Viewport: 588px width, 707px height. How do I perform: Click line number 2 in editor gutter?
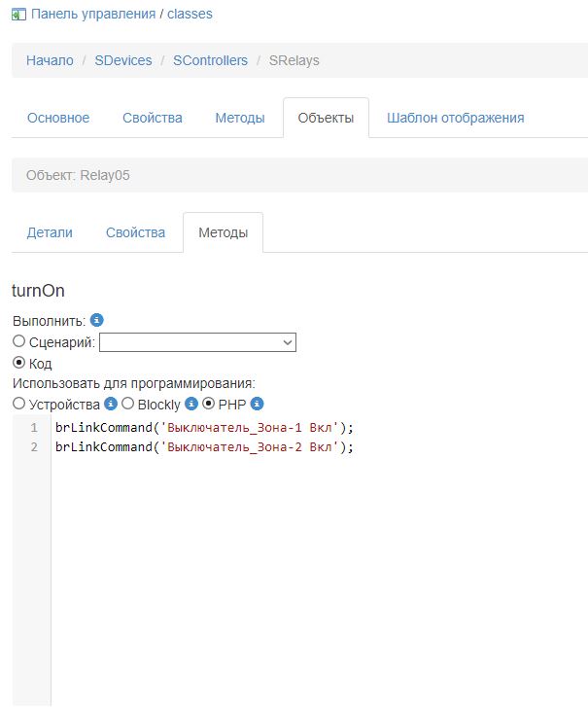tap(34, 446)
